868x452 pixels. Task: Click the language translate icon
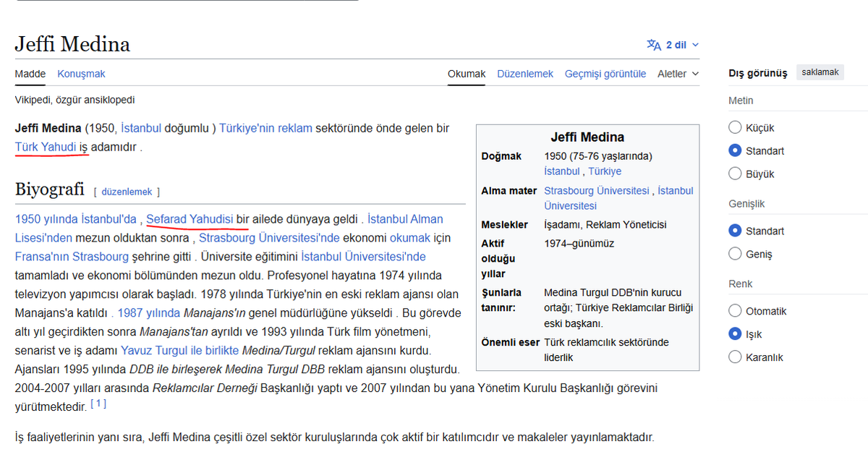[x=654, y=45]
